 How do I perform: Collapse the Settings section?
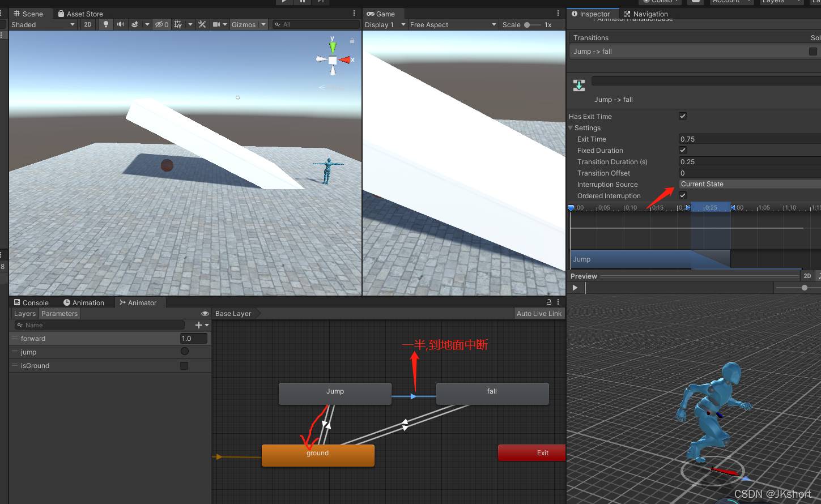(x=571, y=128)
